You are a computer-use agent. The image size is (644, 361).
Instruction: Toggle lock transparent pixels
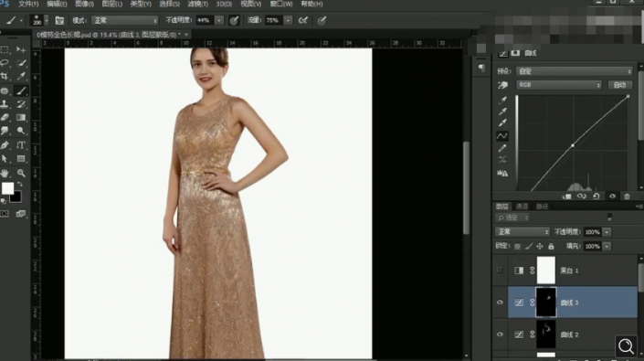(x=518, y=247)
